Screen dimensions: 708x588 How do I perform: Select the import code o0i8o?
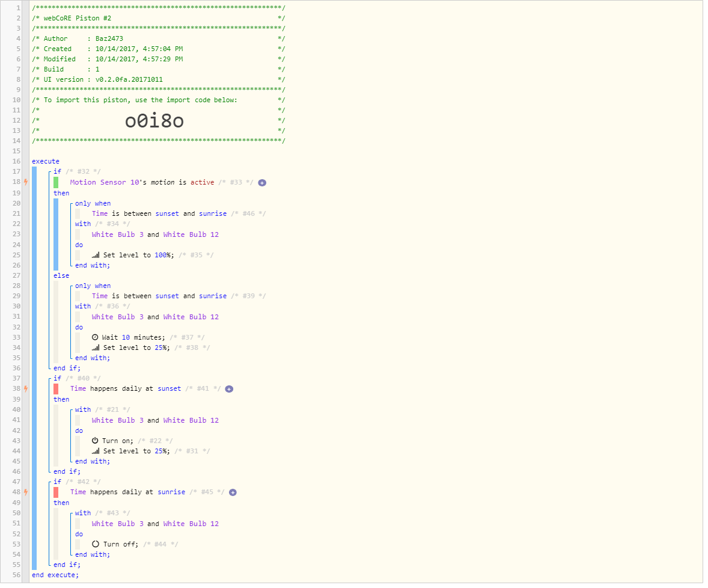pos(155,121)
